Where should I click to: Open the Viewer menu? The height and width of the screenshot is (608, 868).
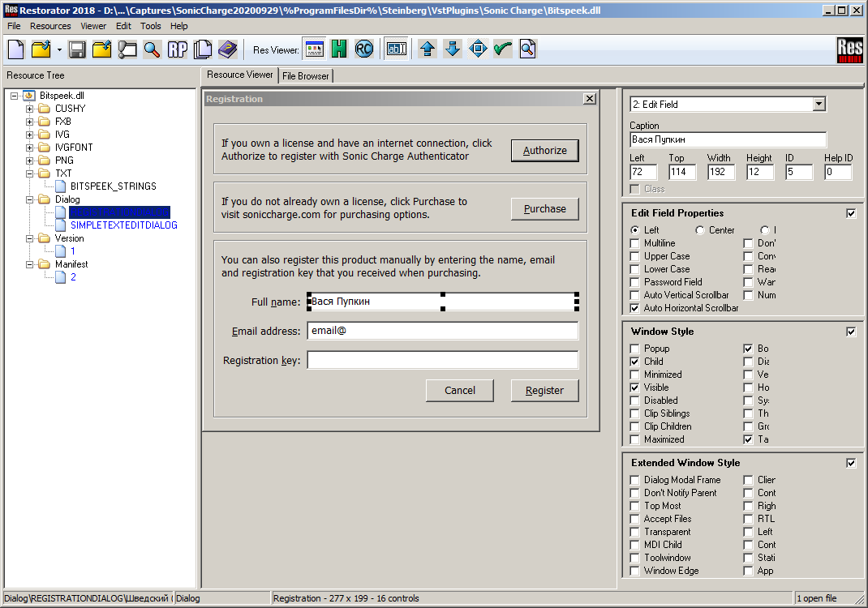(93, 26)
